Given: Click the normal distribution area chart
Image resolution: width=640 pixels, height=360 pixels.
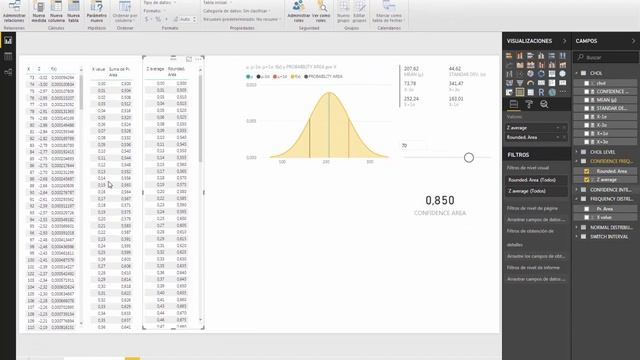Looking at the screenshot, I should (x=329, y=125).
